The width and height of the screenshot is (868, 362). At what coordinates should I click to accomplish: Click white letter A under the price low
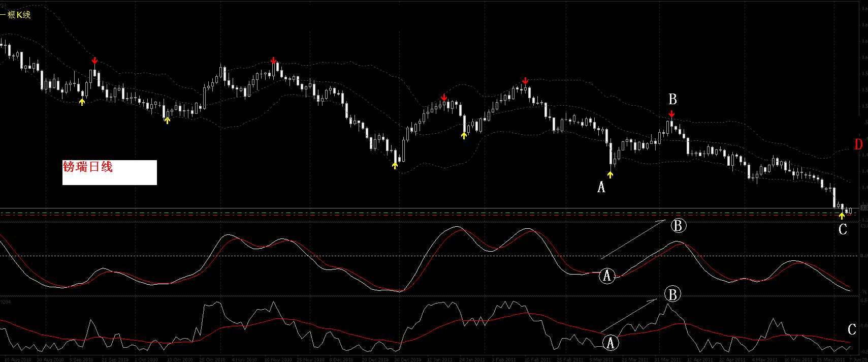pos(601,188)
